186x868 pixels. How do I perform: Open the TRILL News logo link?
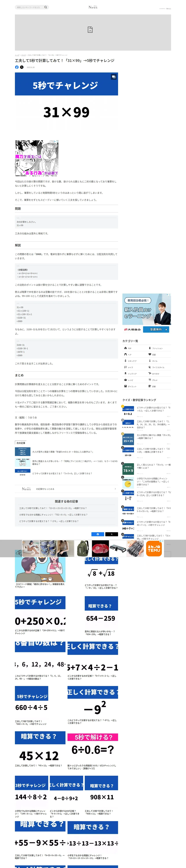[93, 7]
